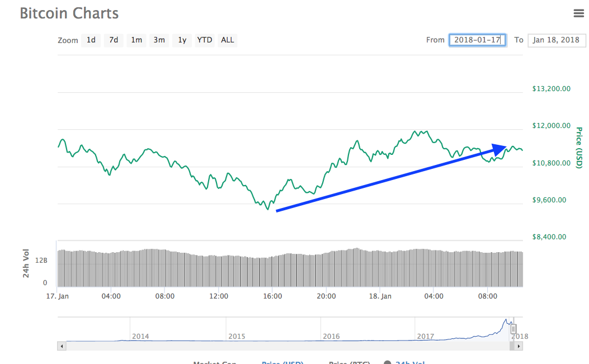The image size is (589, 364).
Task: Click the $10,800.00 price axis label
Action: click(551, 163)
